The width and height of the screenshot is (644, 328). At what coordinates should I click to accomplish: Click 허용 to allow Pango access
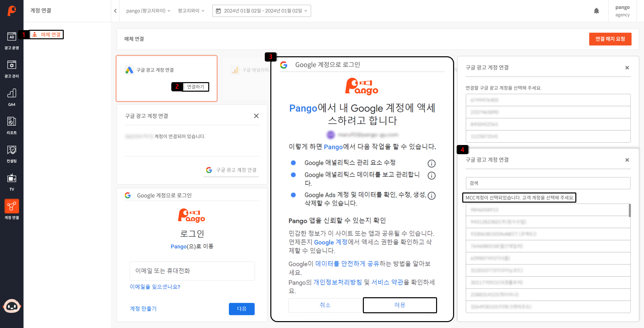pos(400,305)
